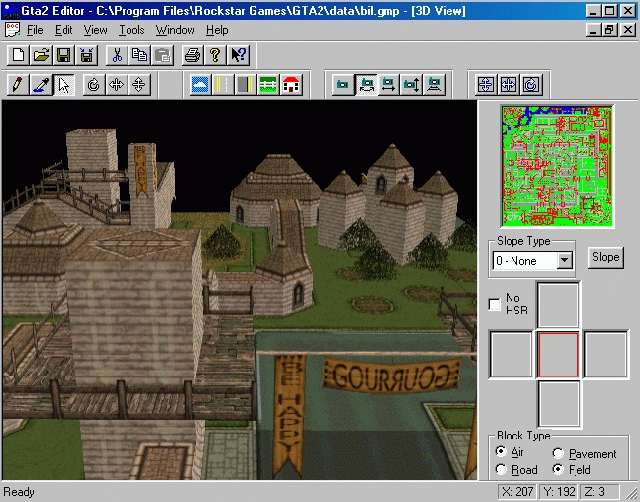Click the shrink arrows-inward icon
This screenshot has height=502, width=640.
486,85
